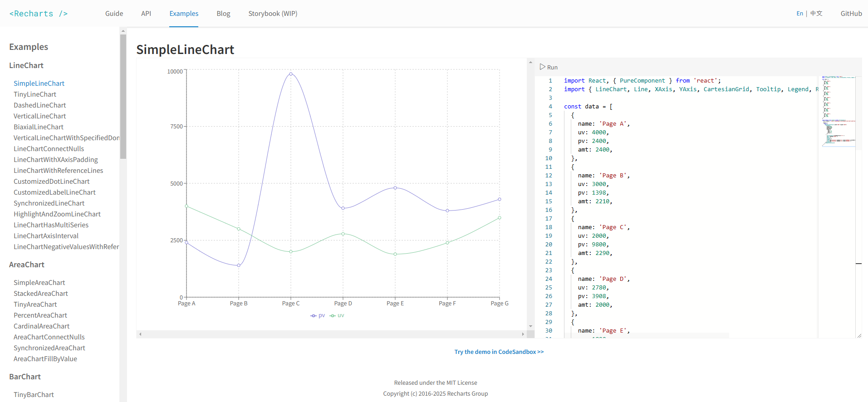Click the Page D x-axis label
The image size is (868, 402).
pyautogui.click(x=343, y=304)
